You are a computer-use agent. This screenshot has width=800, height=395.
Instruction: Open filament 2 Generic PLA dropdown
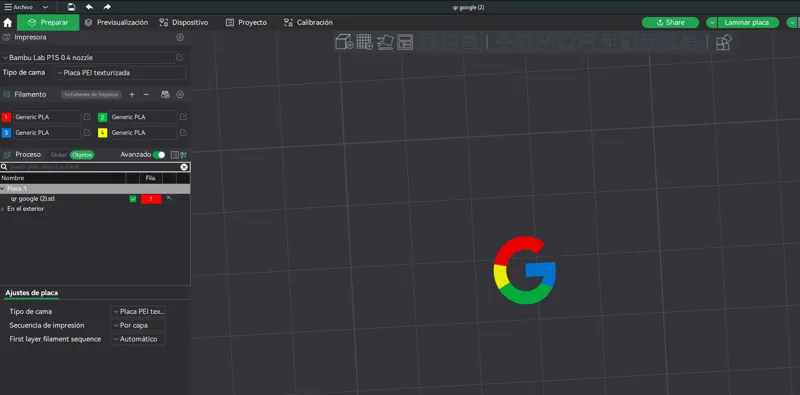(x=143, y=117)
